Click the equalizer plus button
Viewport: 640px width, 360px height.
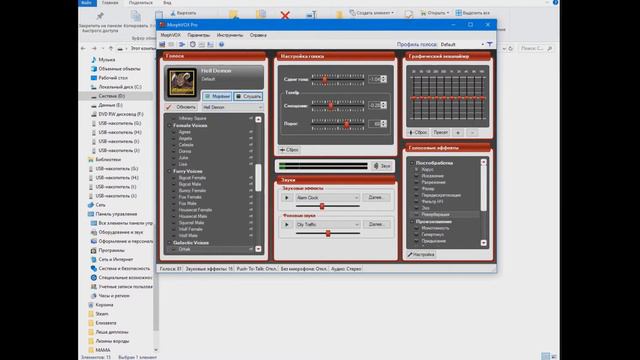point(458,133)
